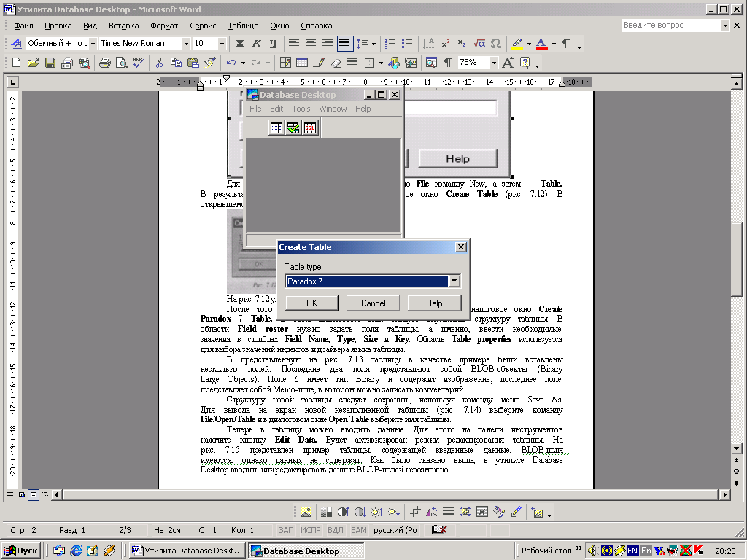Click the line style icon in picture toolbar

click(448, 513)
